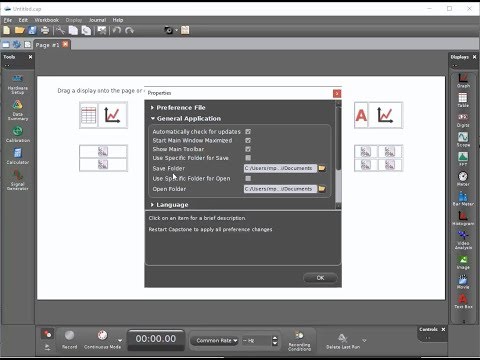Open the Calibration tool
The width and height of the screenshot is (480, 360).
18,134
